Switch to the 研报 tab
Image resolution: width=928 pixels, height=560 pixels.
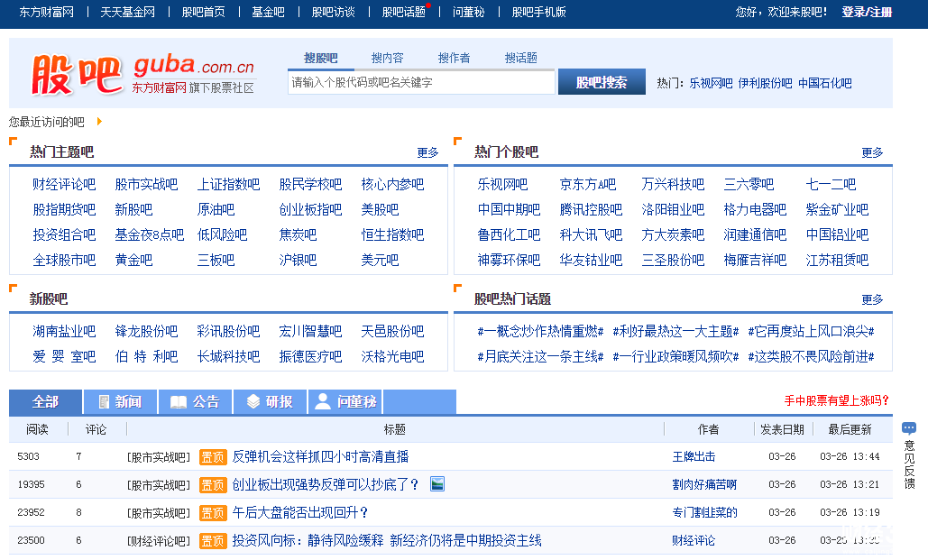271,402
